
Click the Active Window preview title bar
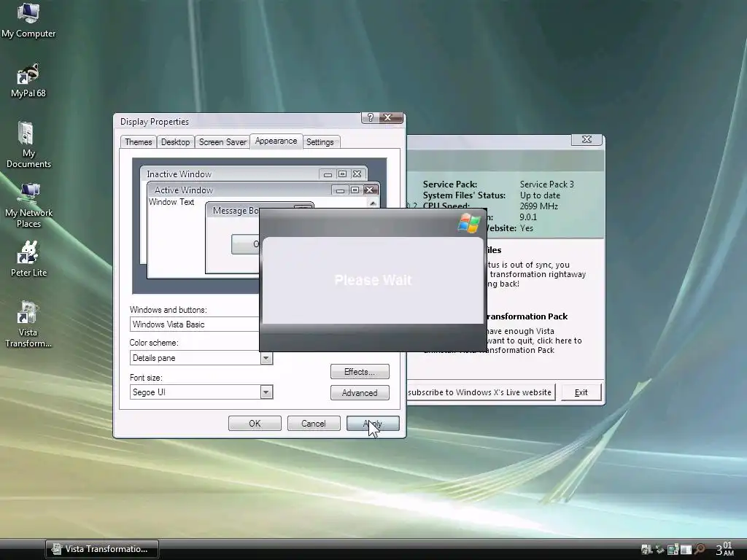coord(263,190)
